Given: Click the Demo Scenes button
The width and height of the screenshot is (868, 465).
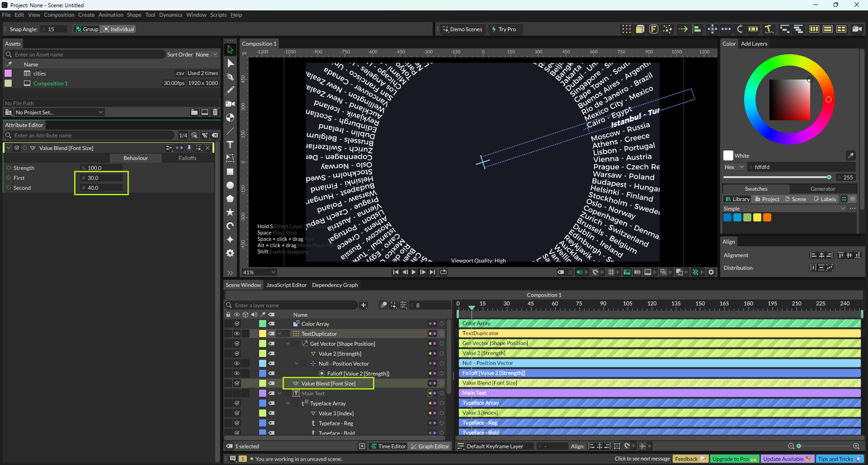Looking at the screenshot, I should coord(462,29).
